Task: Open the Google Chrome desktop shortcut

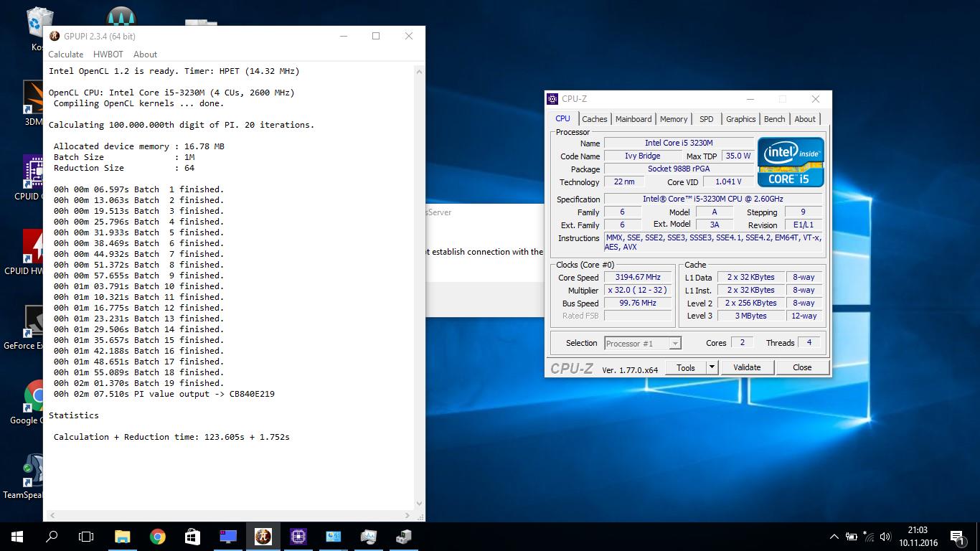Action: pos(33,395)
